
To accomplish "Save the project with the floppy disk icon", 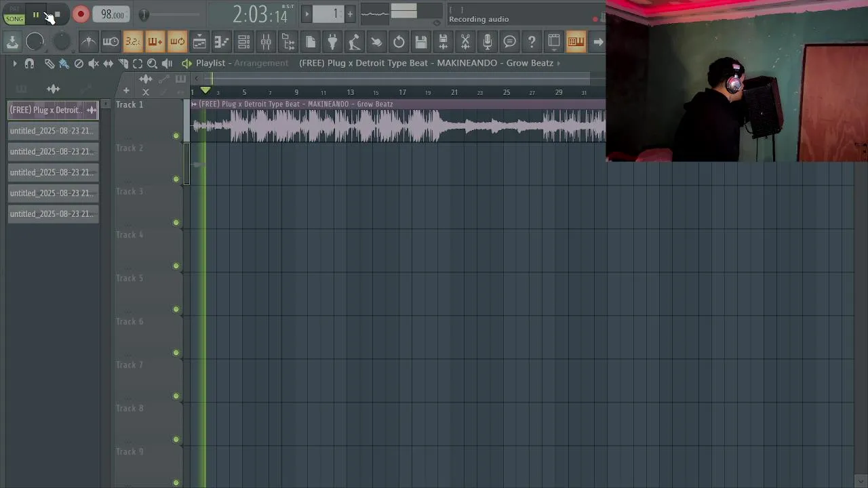I will (x=420, y=42).
